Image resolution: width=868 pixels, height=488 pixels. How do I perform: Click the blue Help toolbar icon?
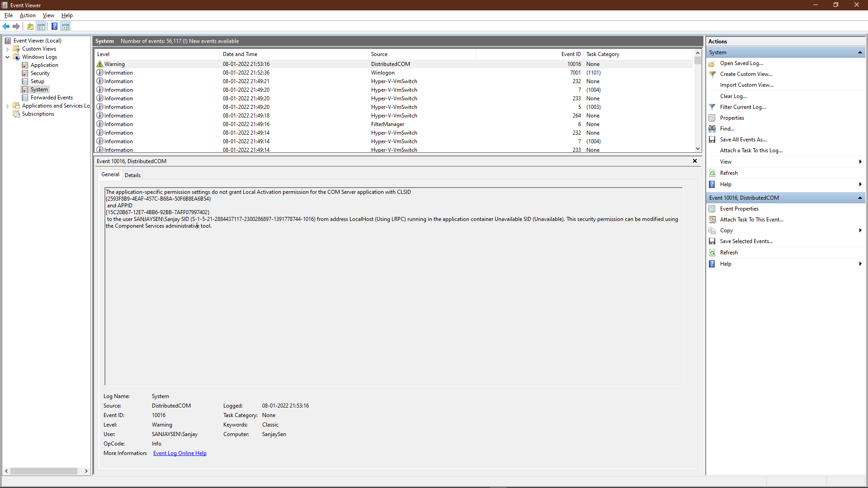point(54,27)
